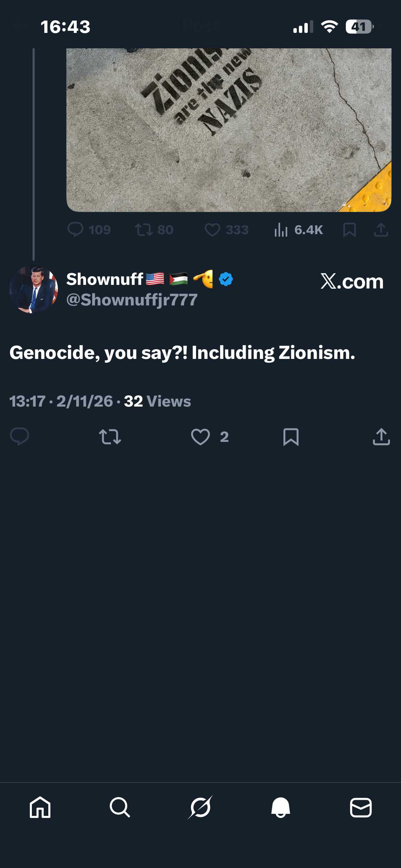The image size is (401, 868).
Task: Open replies on quoted post with 109
Action: point(75,230)
